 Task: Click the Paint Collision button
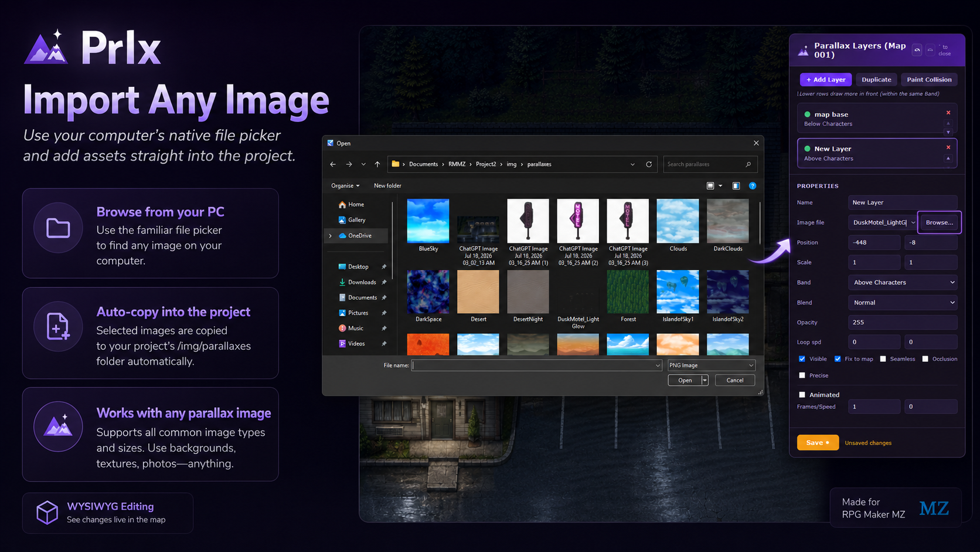pos(929,80)
